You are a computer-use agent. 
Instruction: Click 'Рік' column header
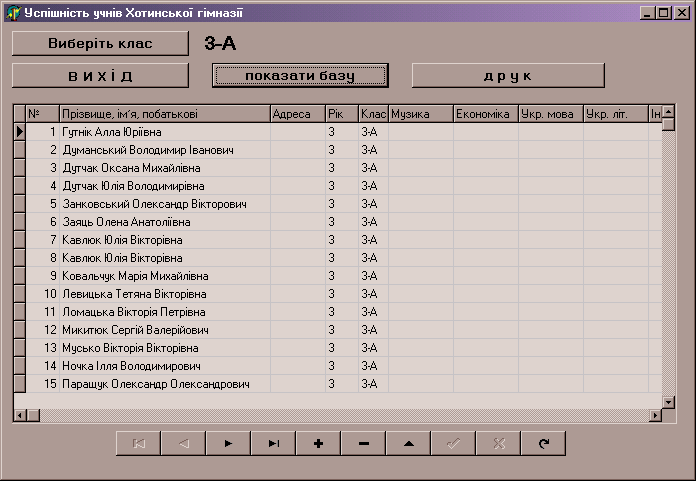click(342, 114)
